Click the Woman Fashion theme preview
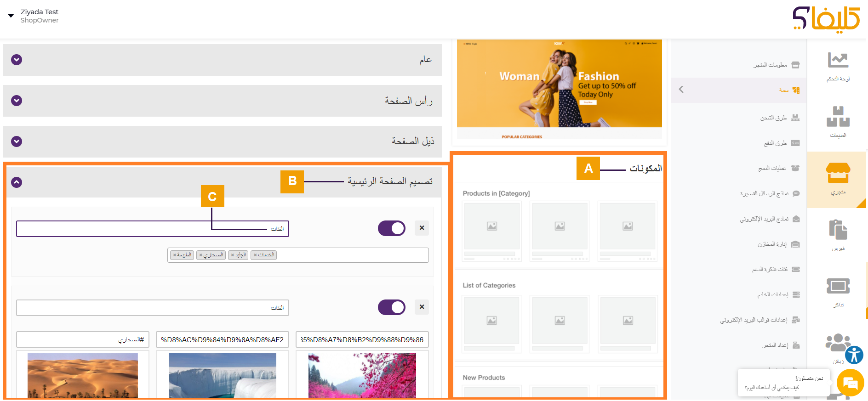The width and height of the screenshot is (868, 401). point(559,89)
